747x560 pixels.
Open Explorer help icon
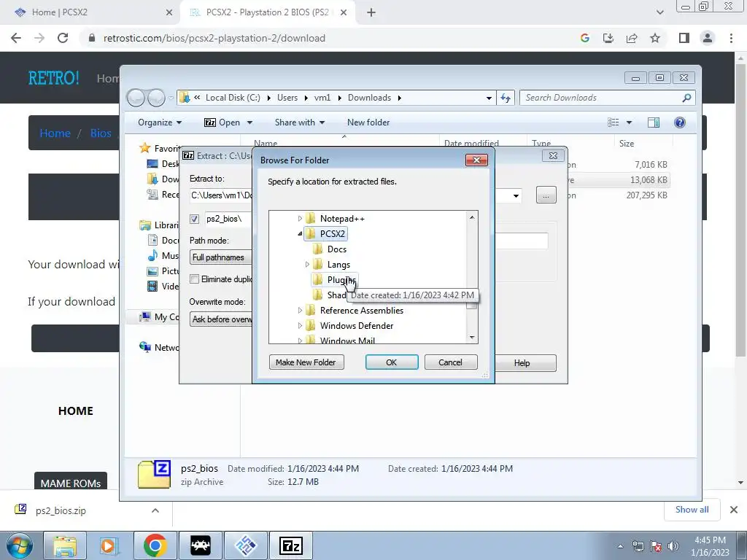(680, 122)
